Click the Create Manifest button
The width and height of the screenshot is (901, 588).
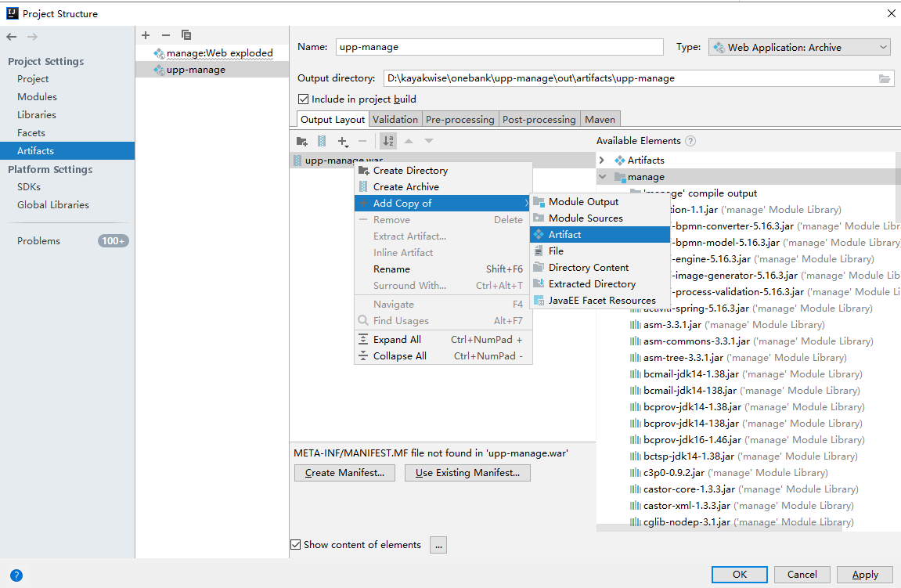click(344, 473)
